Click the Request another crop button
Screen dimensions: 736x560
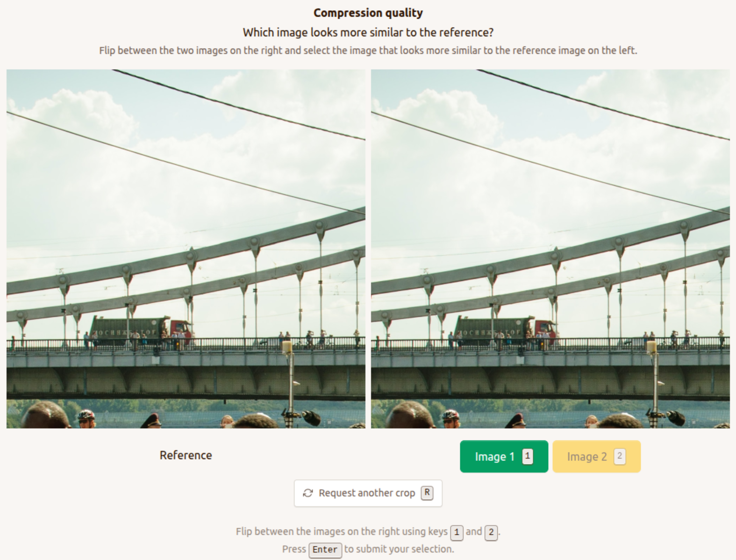tap(368, 493)
